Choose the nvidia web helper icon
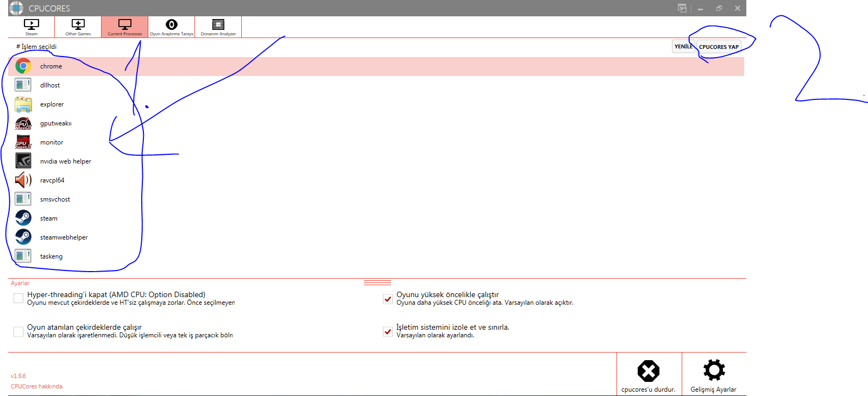868x396 pixels. point(23,161)
